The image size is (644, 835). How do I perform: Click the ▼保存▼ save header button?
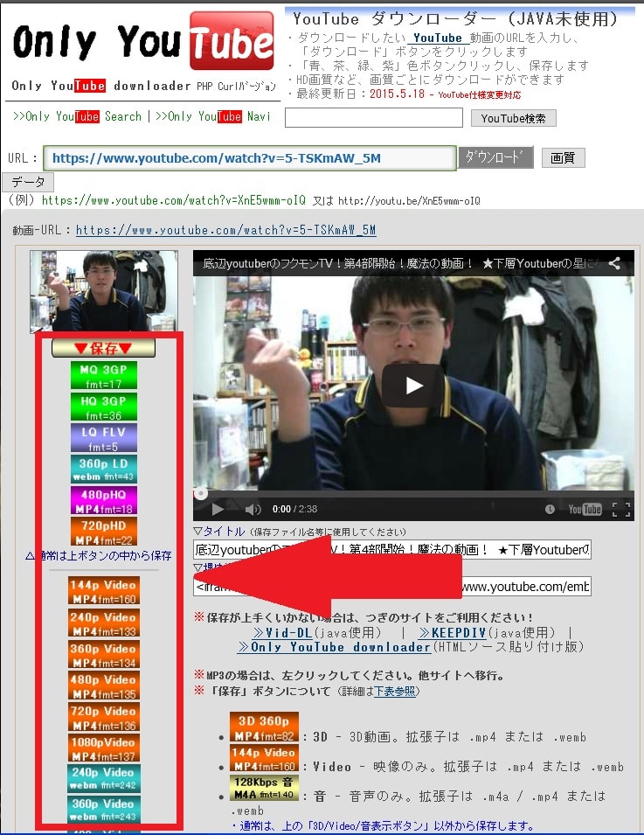point(104,348)
